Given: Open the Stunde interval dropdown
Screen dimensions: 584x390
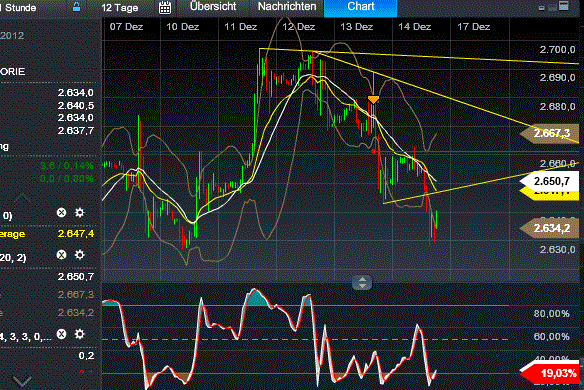Looking at the screenshot, I should click(18, 7).
